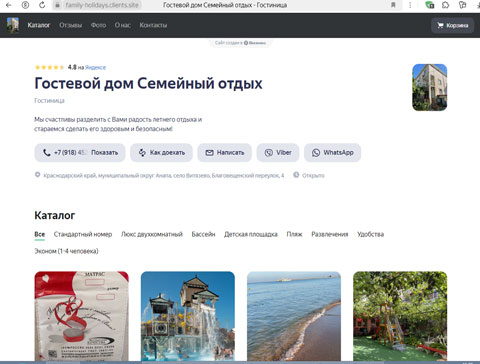
Task: Click the phone handset icon
Action: (x=47, y=153)
